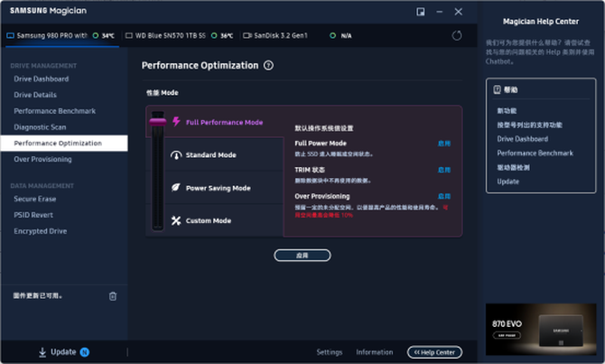Click the refresh icon in the drive bar
The image size is (605, 364).
click(x=457, y=35)
